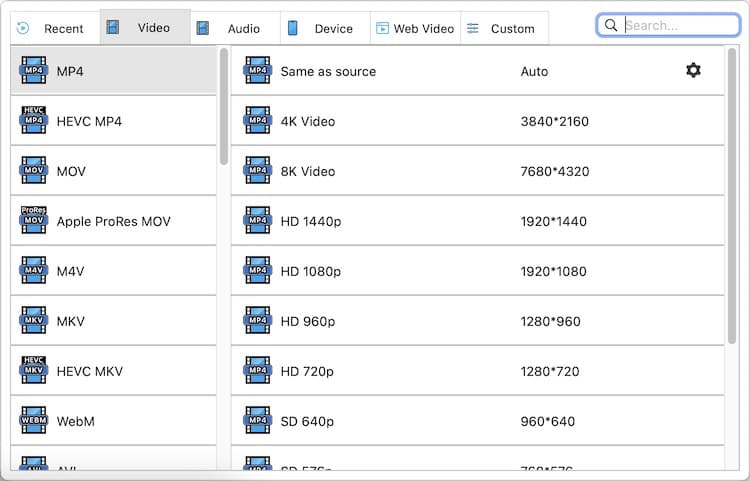This screenshot has height=481, width=750.
Task: Click the HD 960p preset icon
Action: [257, 320]
